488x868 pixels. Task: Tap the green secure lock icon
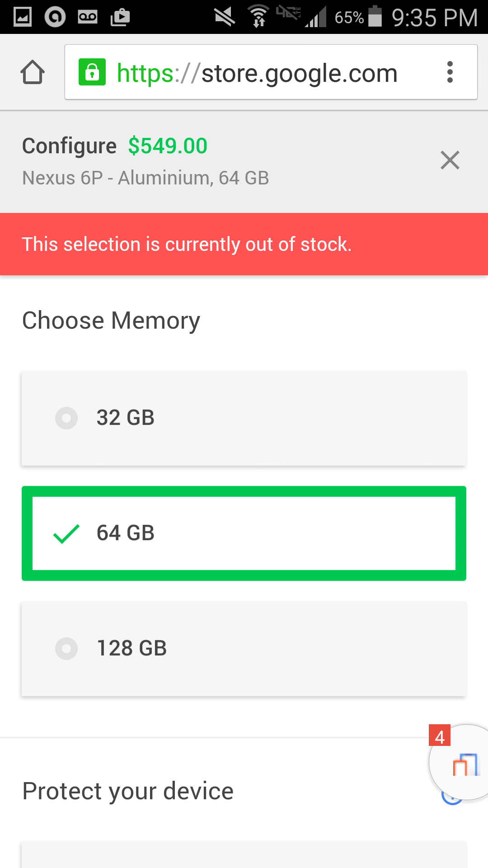pyautogui.click(x=92, y=72)
